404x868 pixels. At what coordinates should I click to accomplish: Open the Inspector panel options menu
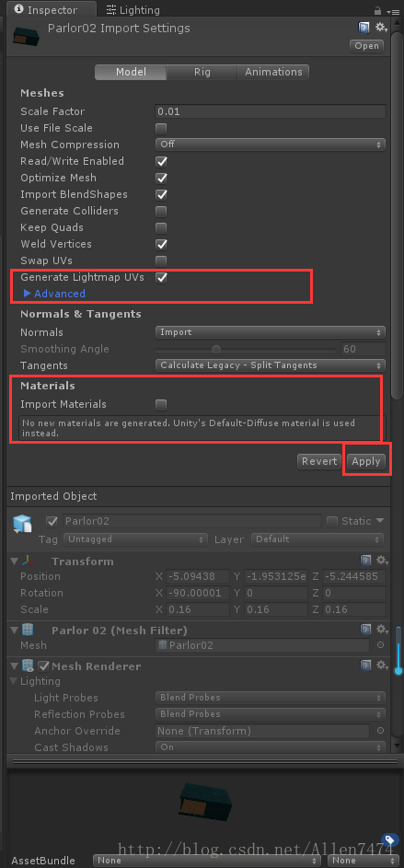tap(394, 11)
